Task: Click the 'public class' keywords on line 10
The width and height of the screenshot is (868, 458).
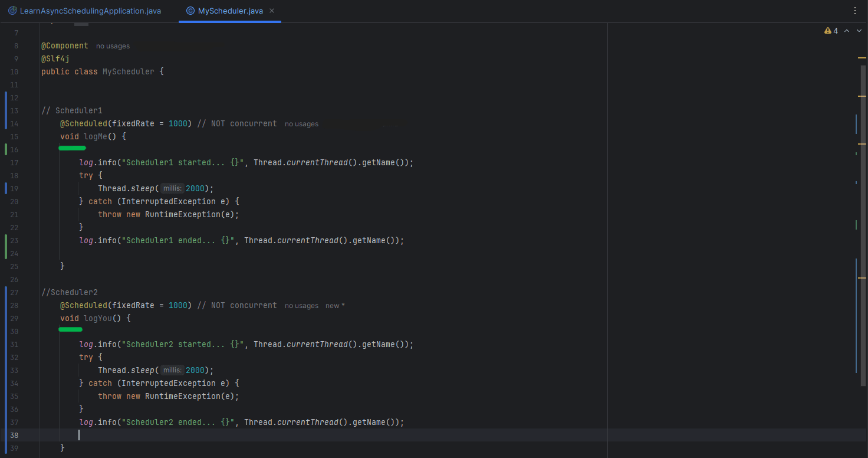Action: tap(70, 71)
